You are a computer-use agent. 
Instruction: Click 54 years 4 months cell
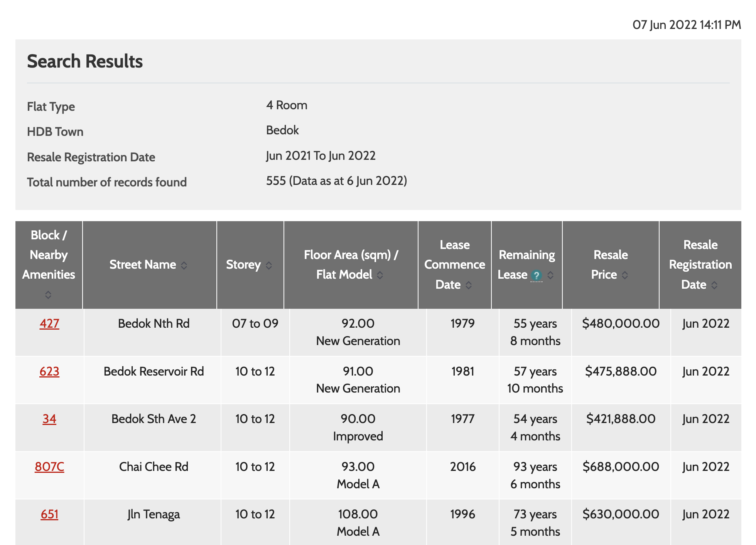[535, 427]
